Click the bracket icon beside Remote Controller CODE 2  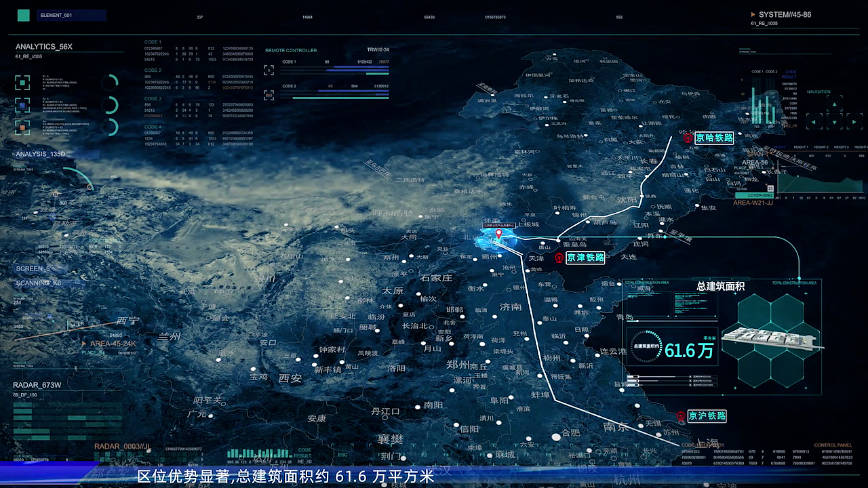(x=269, y=95)
